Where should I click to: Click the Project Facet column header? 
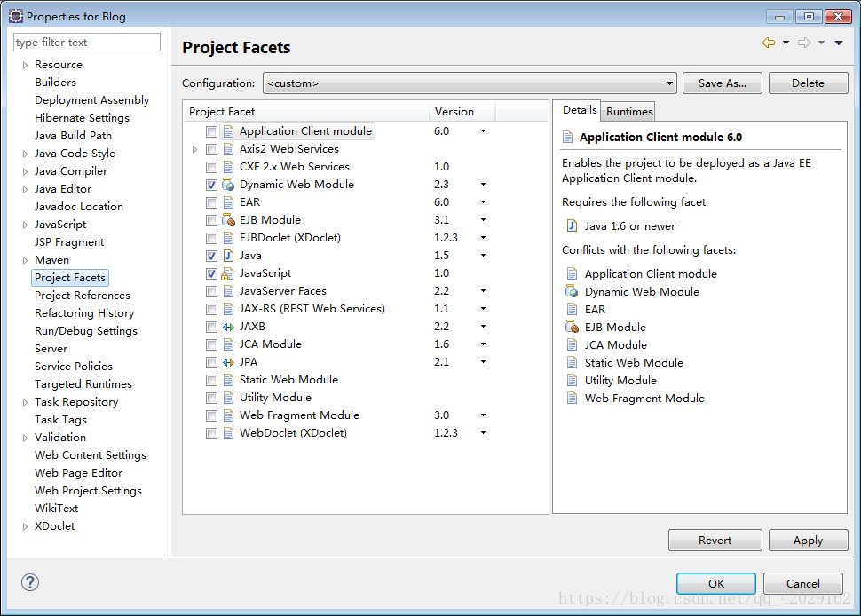click(306, 112)
